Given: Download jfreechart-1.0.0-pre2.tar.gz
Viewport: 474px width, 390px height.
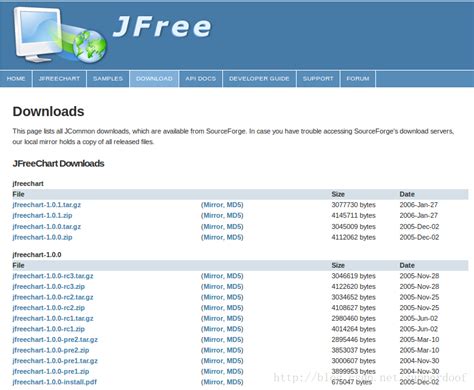Looking at the screenshot, I should 55,340.
